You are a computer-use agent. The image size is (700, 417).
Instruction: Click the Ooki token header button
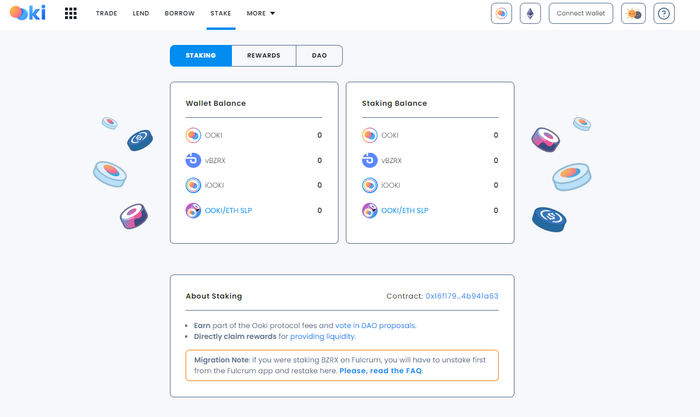pos(501,13)
